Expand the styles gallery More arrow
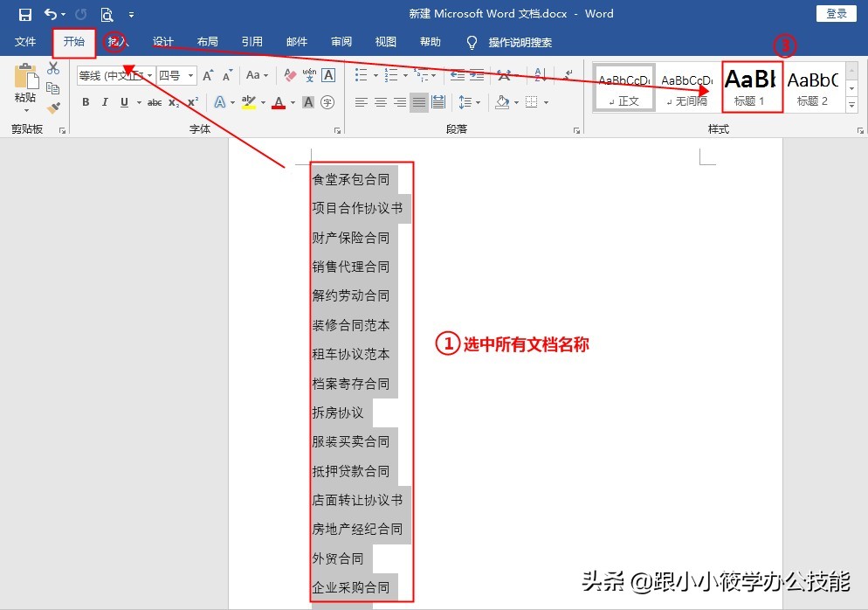 [852, 104]
